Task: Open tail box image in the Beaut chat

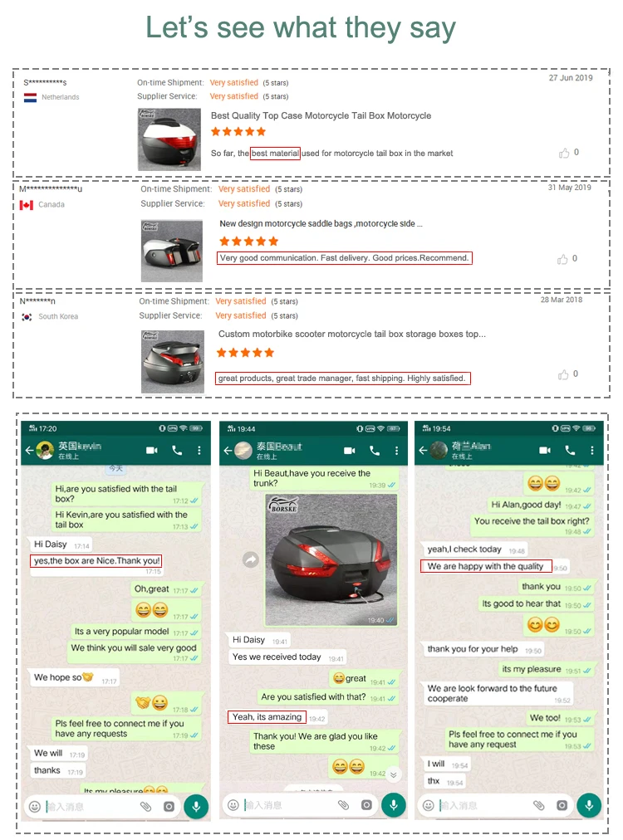Action: pyautogui.click(x=331, y=559)
